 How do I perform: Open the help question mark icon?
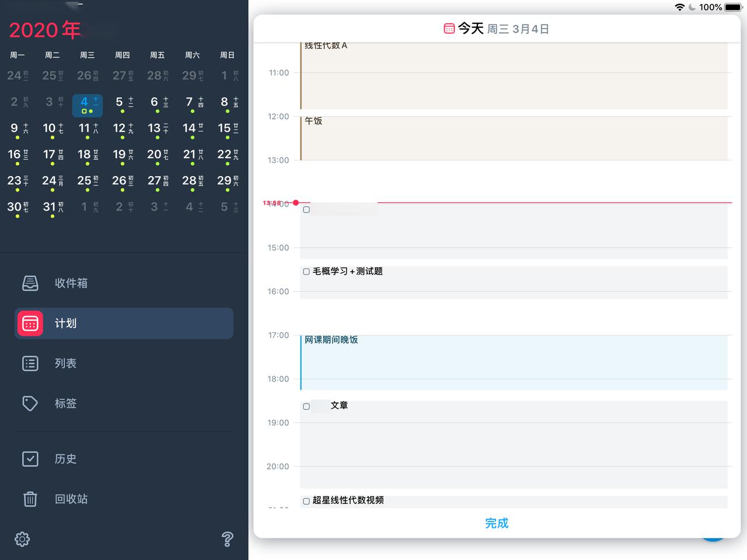click(x=228, y=539)
